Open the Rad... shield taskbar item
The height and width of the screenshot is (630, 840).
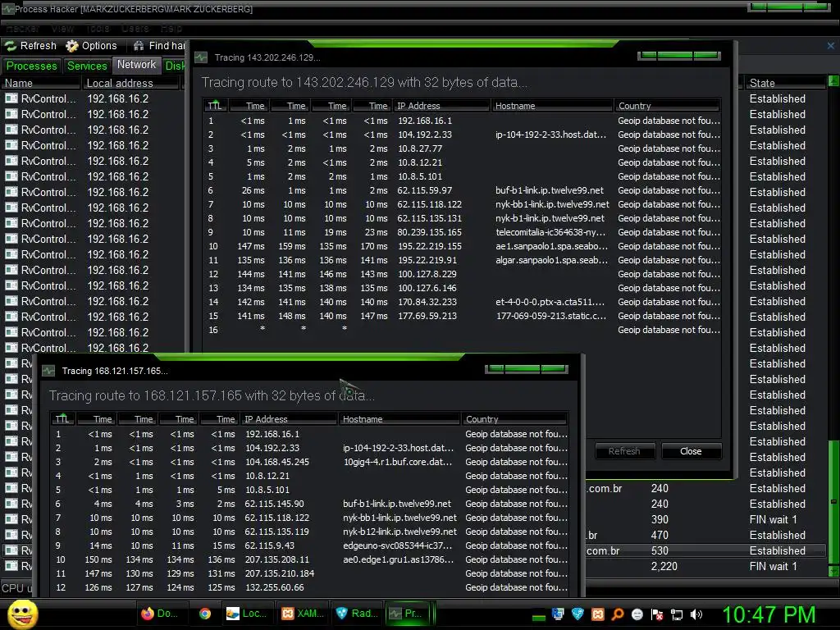pos(357,614)
